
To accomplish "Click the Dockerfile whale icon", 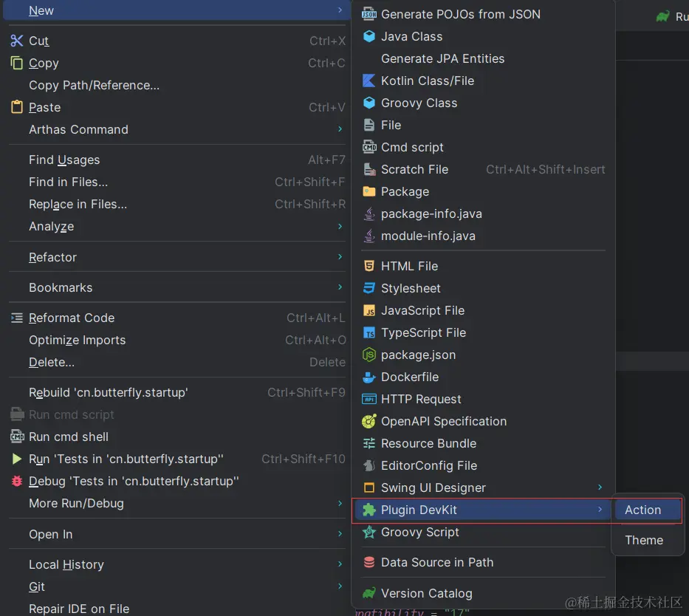I will (369, 377).
